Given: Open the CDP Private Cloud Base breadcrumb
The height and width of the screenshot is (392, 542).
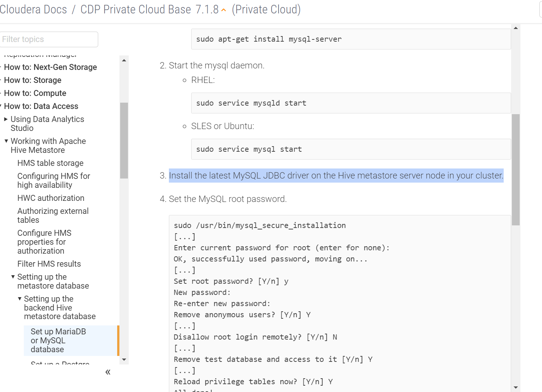Looking at the screenshot, I should 136,9.
